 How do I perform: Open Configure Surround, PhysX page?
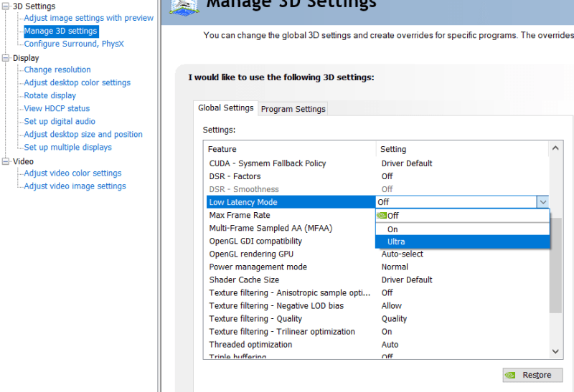pos(74,44)
